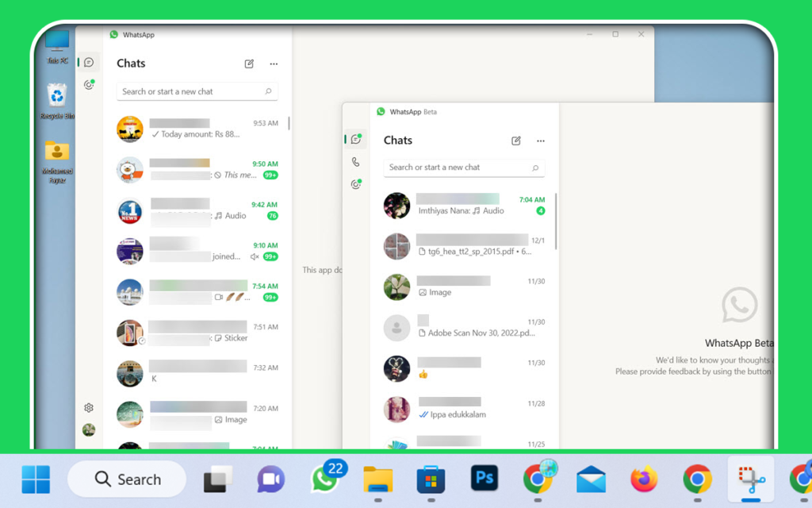Image resolution: width=812 pixels, height=508 pixels.
Task: Open more options menu in WhatsApp Chats header
Action: pos(274,63)
